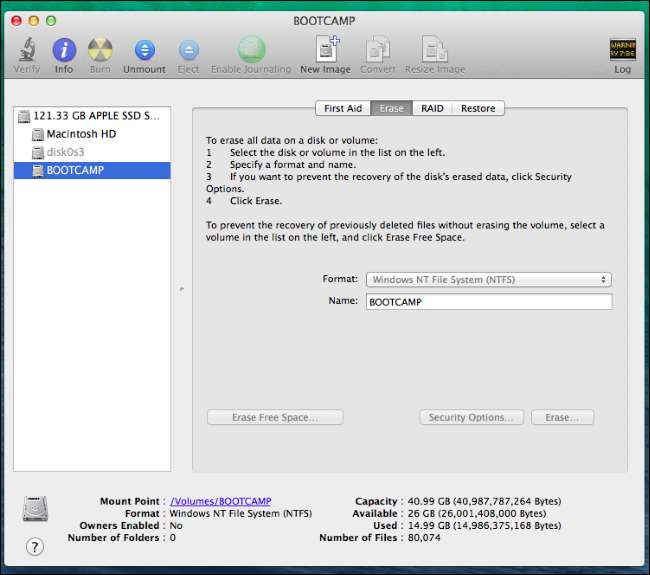The width and height of the screenshot is (650, 575).
Task: Click the Burn disc icon
Action: (x=100, y=50)
